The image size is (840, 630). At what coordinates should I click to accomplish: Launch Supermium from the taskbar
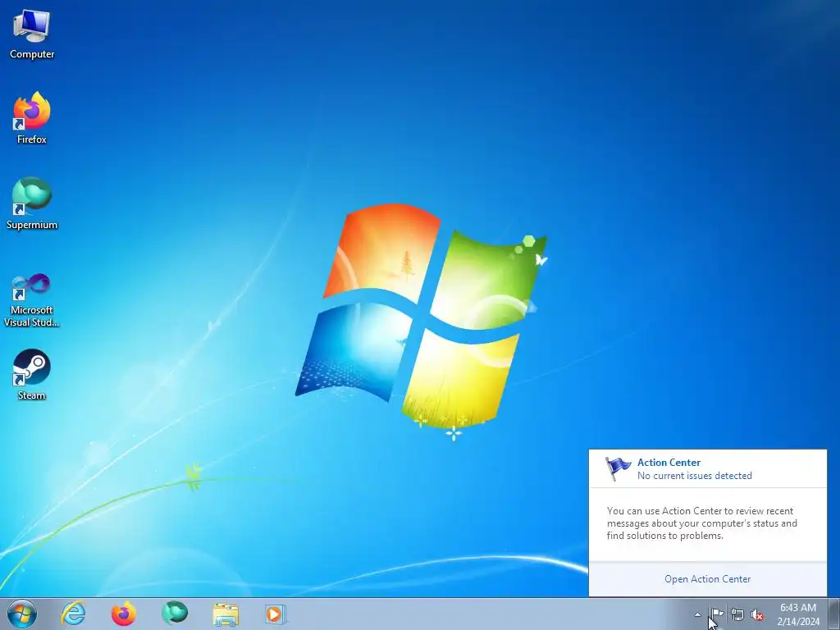click(x=175, y=614)
